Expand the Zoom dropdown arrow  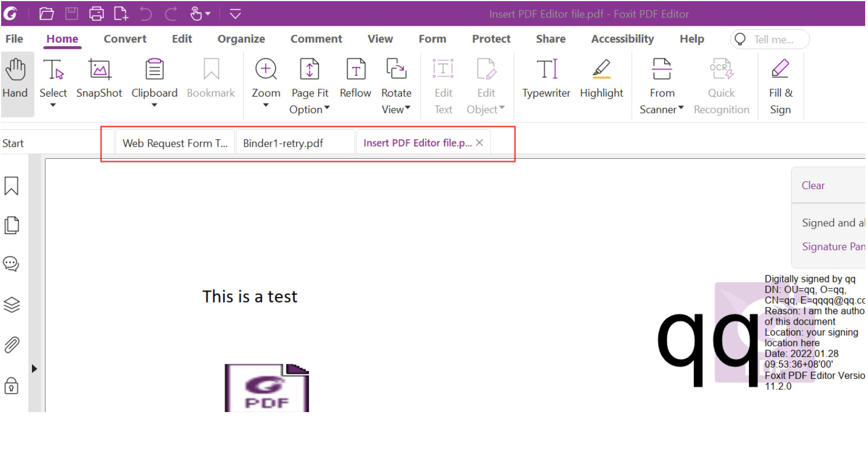pos(266,105)
